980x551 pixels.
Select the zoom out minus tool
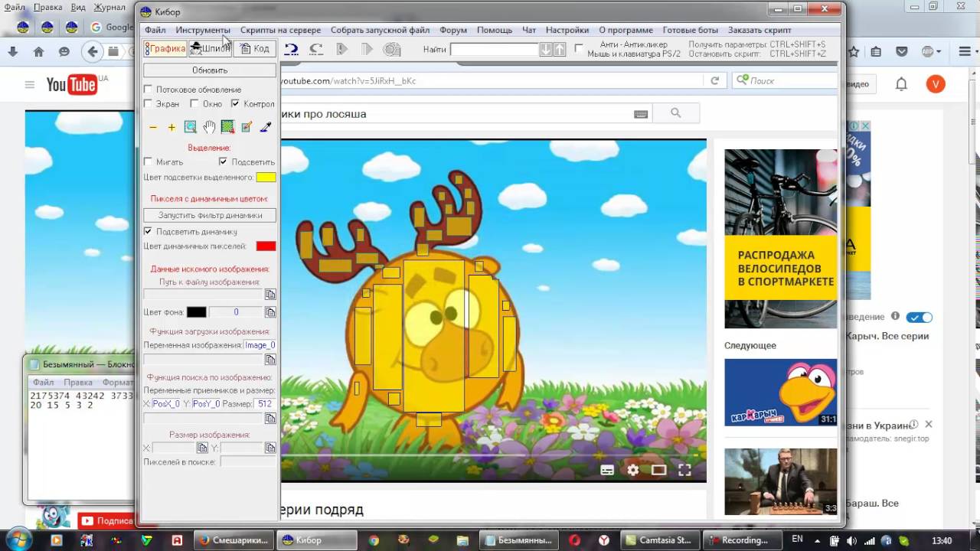pos(153,127)
